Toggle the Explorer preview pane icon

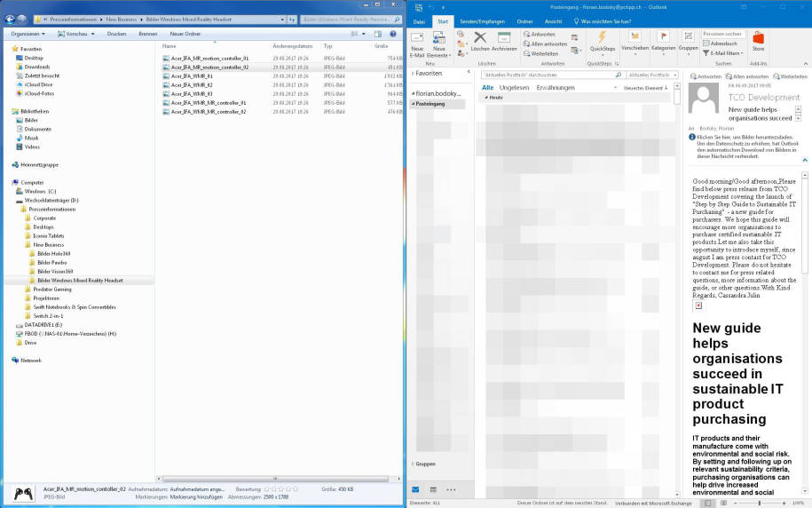378,34
